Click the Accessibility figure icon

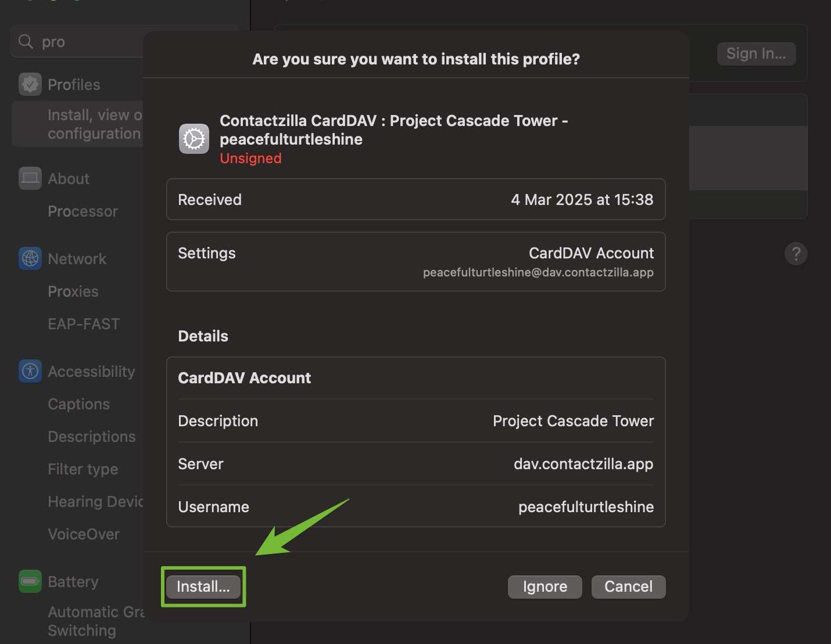[30, 371]
